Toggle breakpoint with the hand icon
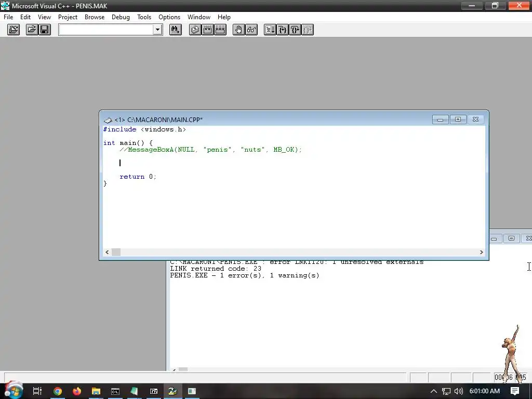 pyautogui.click(x=239, y=30)
